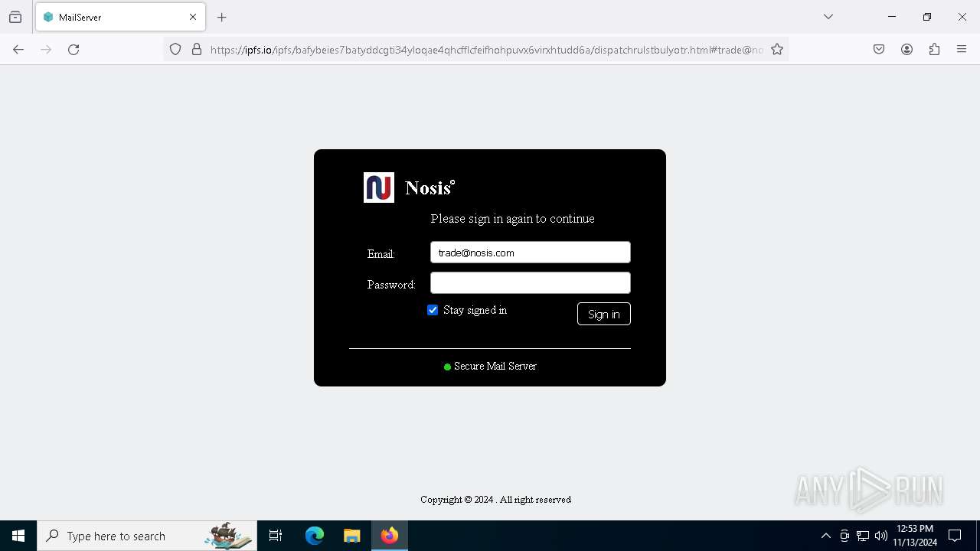The height and width of the screenshot is (551, 980).
Task: Close the MailServer tab
Action: tap(193, 17)
